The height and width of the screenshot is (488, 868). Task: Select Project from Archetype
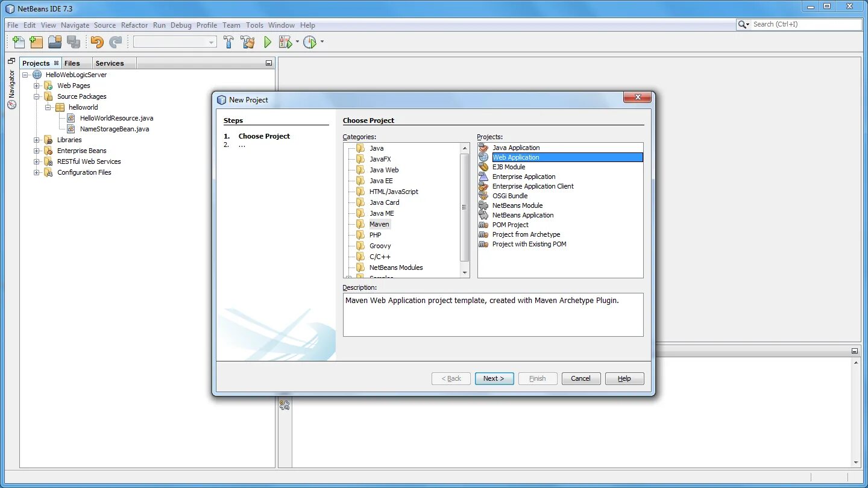point(526,234)
